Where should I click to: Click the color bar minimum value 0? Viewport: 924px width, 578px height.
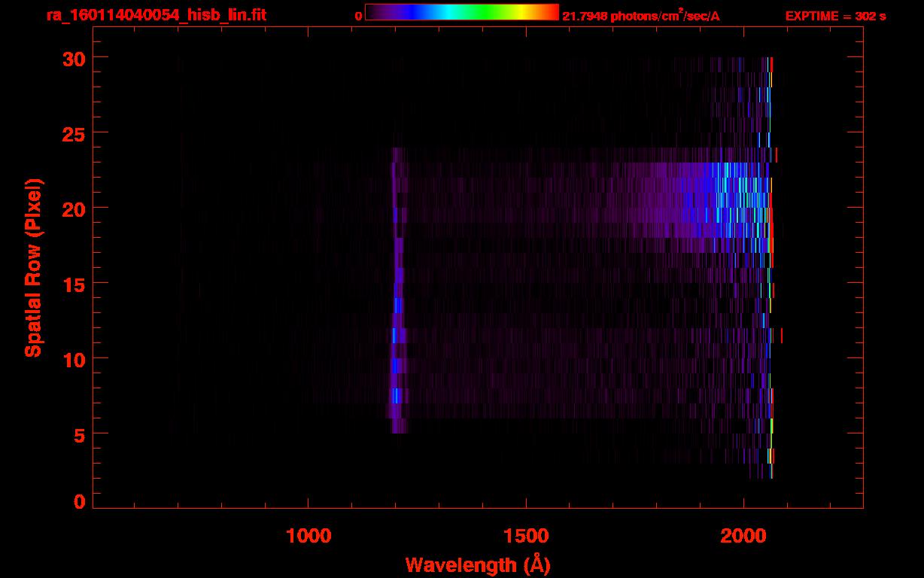pos(359,16)
